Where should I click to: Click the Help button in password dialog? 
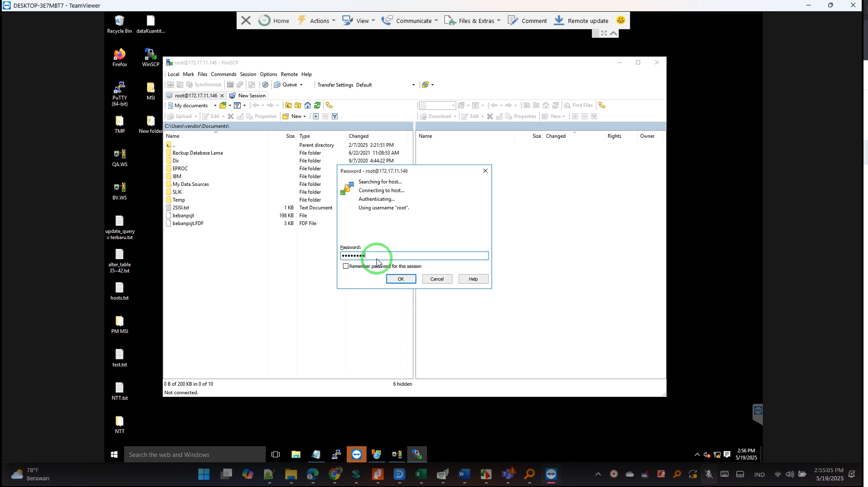pyautogui.click(x=473, y=279)
